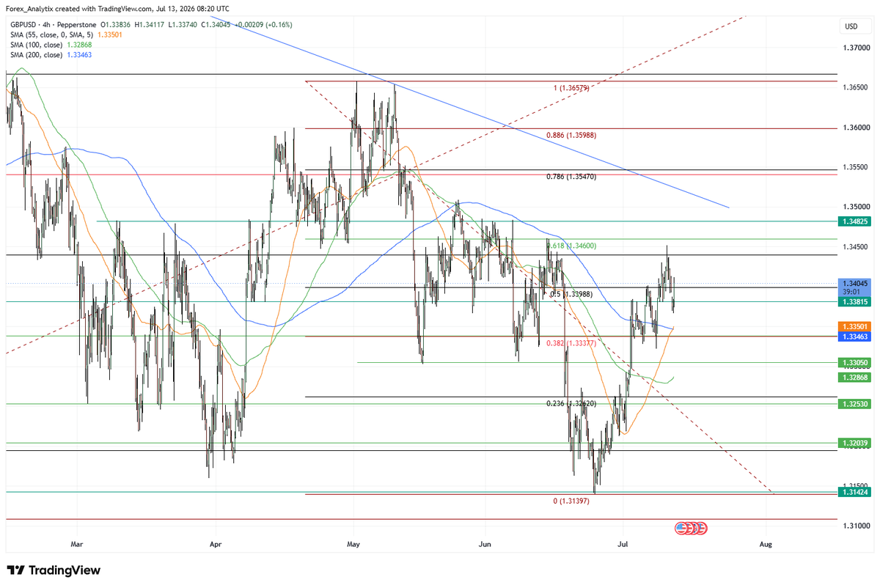Select the Fibonacci 0.236 (1.32620) level label
This screenshot has height=588, width=880.
tap(571, 403)
